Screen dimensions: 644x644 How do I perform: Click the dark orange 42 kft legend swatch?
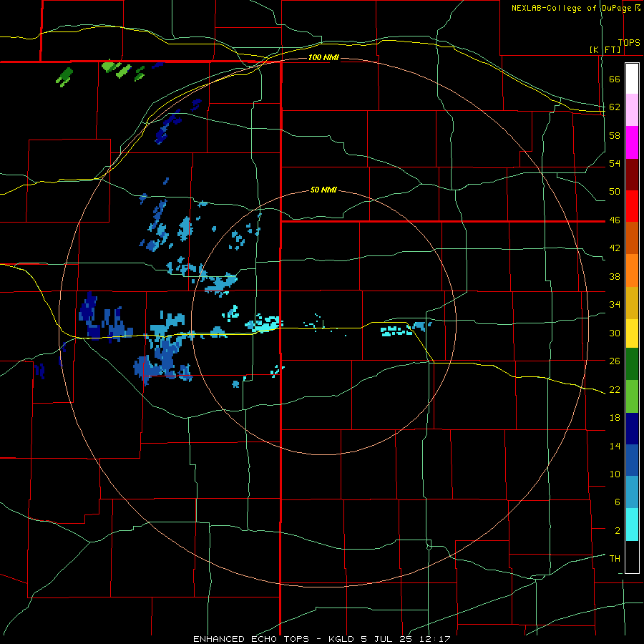[632, 238]
